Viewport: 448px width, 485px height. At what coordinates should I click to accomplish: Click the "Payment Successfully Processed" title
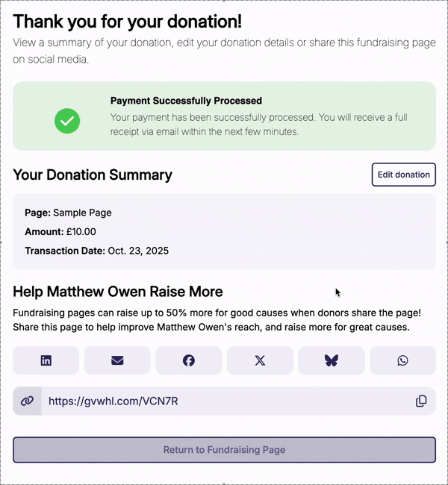(x=186, y=101)
